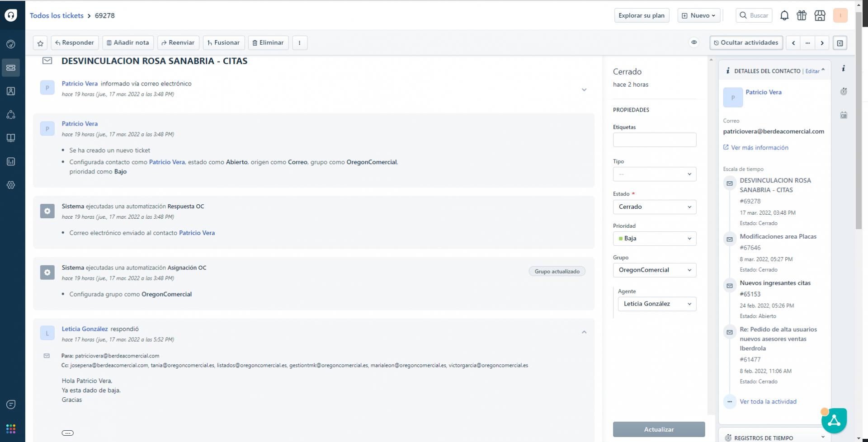The width and height of the screenshot is (868, 442).
Task: Open the notifications bell icon
Action: coord(784,15)
